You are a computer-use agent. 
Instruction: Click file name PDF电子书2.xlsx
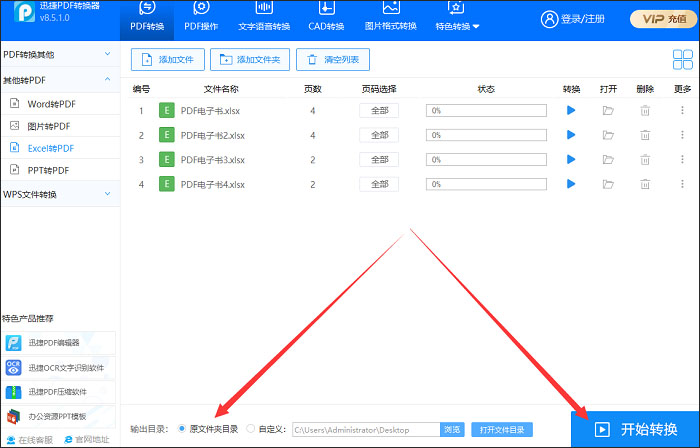(x=212, y=135)
